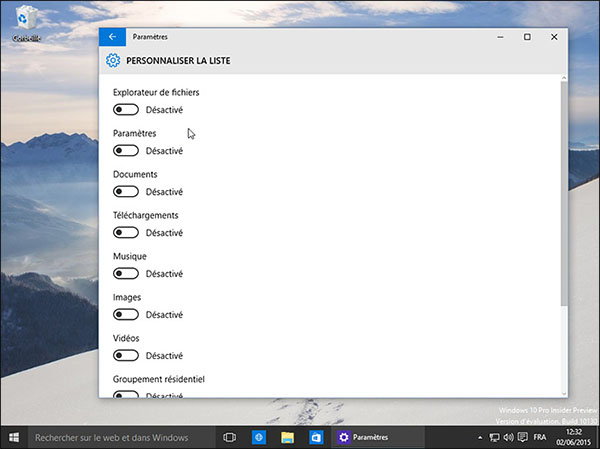Show hidden tray icons with the chevron
Image resolution: width=600 pixels, height=449 pixels.
tap(478, 437)
